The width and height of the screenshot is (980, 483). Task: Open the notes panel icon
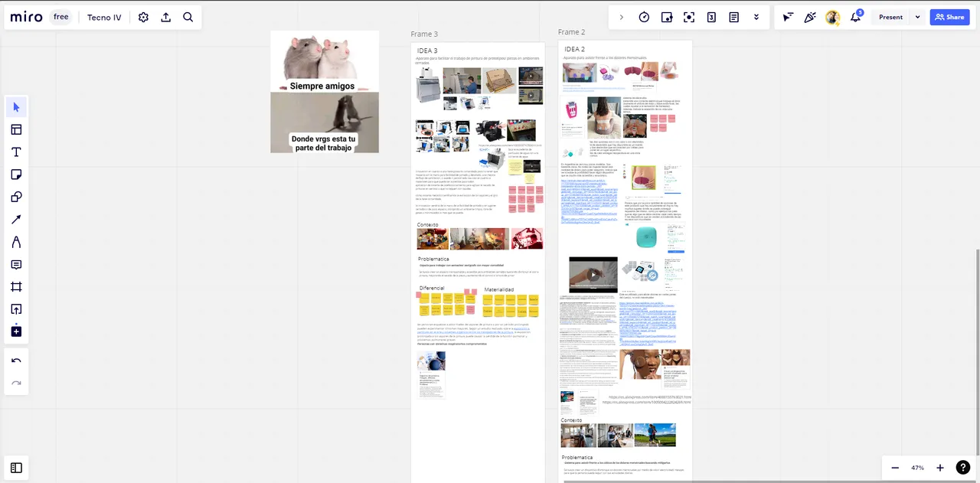733,17
